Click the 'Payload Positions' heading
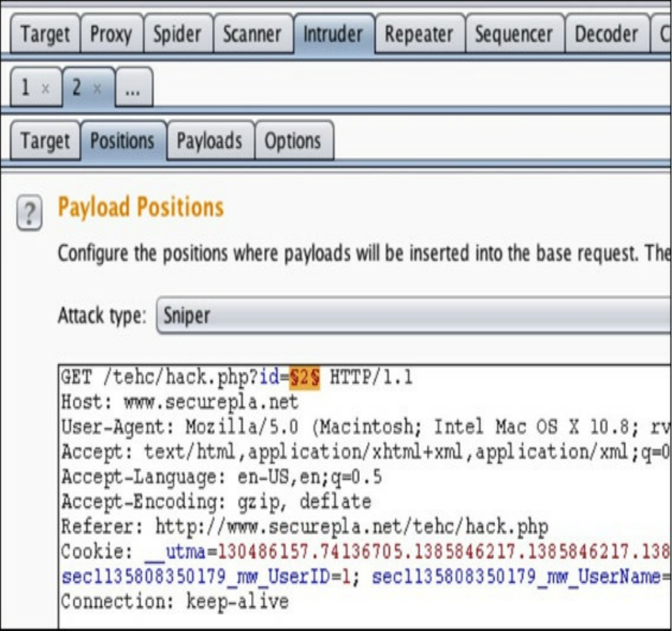 [x=141, y=207]
